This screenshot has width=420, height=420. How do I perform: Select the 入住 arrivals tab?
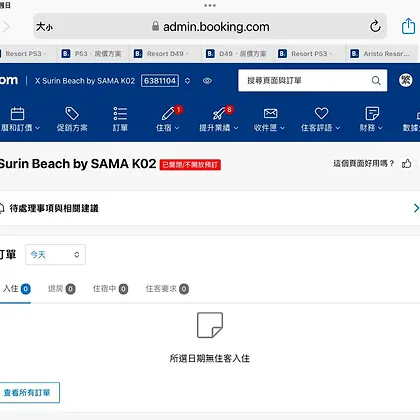coord(16,289)
